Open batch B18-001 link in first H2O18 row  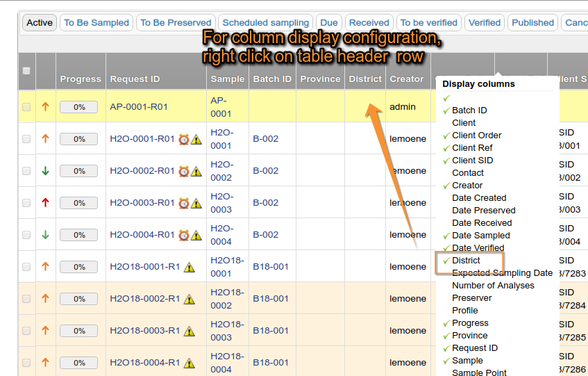(270, 267)
